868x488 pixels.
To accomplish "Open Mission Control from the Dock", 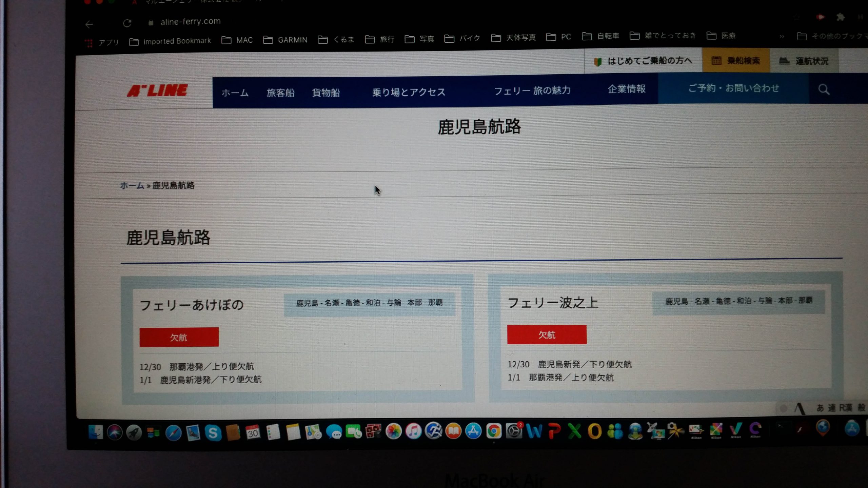I will pyautogui.click(x=153, y=432).
